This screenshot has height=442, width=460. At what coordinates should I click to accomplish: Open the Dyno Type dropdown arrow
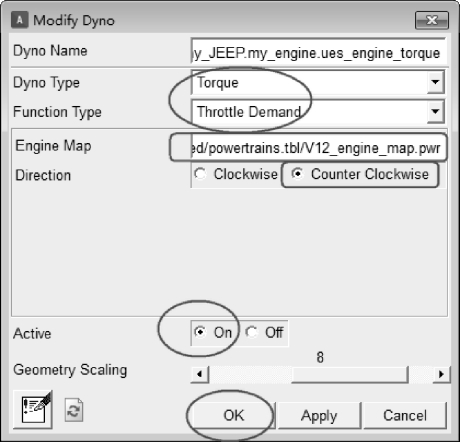click(x=435, y=82)
